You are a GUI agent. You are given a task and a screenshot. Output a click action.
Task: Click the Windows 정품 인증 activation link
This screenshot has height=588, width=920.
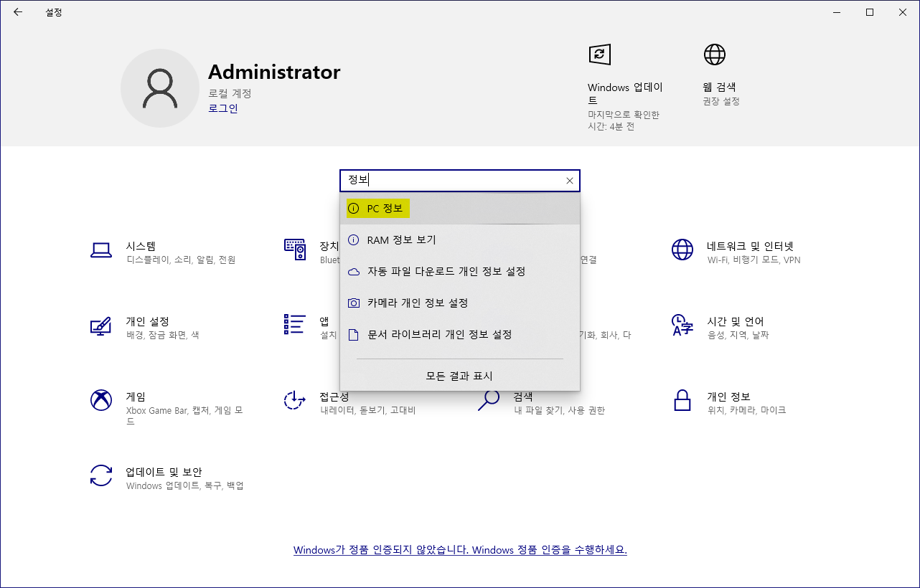click(460, 550)
